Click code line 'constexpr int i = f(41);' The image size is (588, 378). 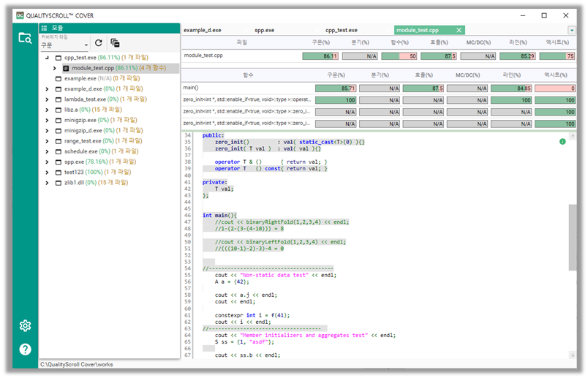[252, 315]
